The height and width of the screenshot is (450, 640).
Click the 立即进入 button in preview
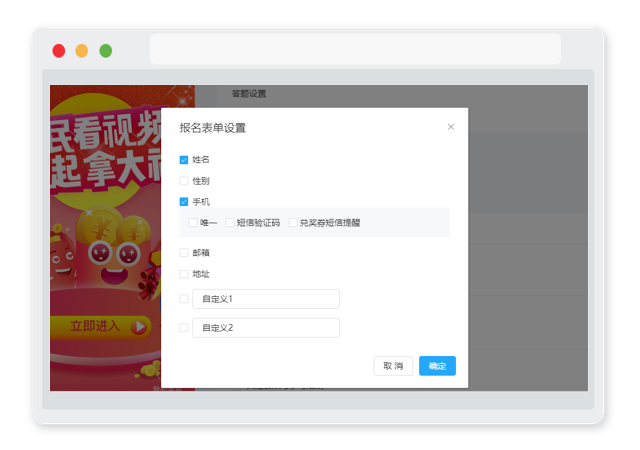101,326
